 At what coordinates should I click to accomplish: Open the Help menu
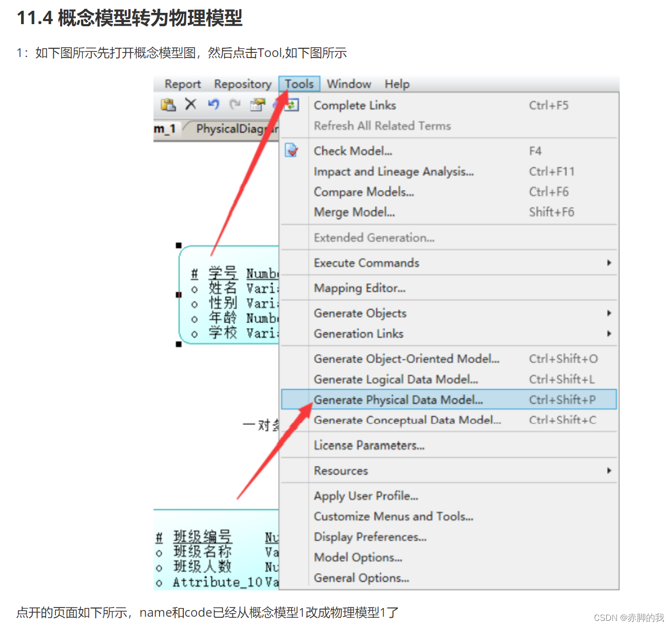[397, 84]
